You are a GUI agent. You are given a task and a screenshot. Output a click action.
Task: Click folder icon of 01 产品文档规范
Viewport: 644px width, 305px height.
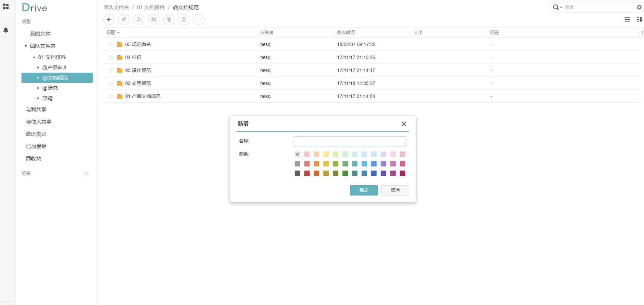pyautogui.click(x=120, y=96)
